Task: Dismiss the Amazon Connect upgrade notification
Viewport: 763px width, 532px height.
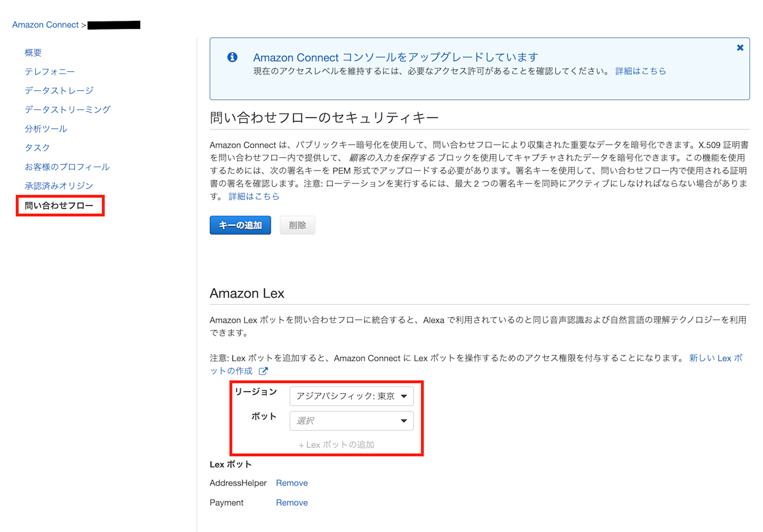Action: point(740,47)
